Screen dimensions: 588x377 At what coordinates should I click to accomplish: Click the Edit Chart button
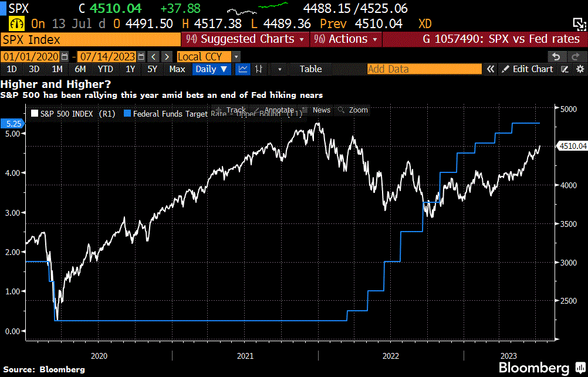coord(527,69)
